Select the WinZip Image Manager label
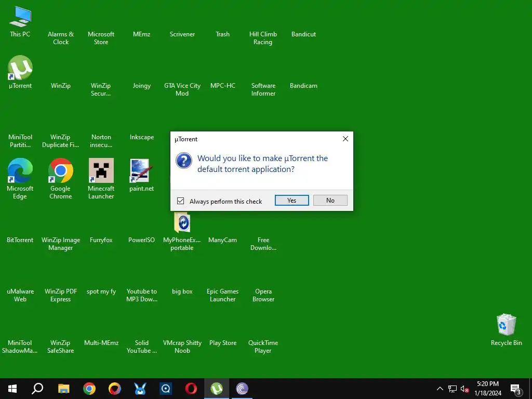Screen dimensions: 532x399 click(61, 244)
